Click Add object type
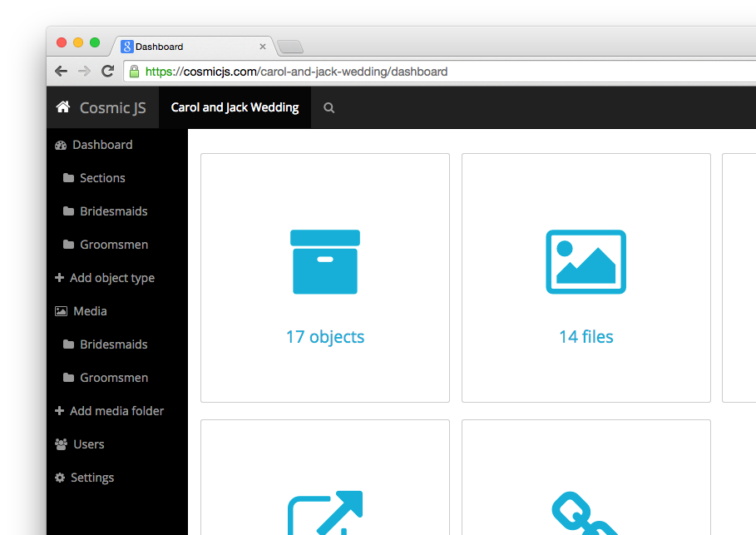 (x=112, y=278)
